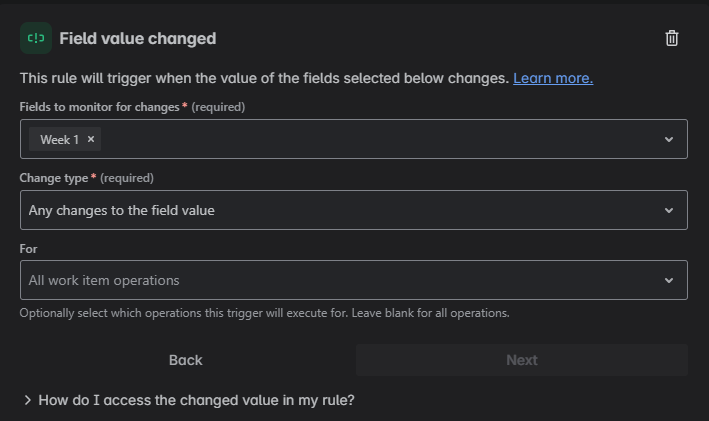This screenshot has height=421, width=709.
Task: Select the Week 1 chip label
Action: tap(59, 140)
